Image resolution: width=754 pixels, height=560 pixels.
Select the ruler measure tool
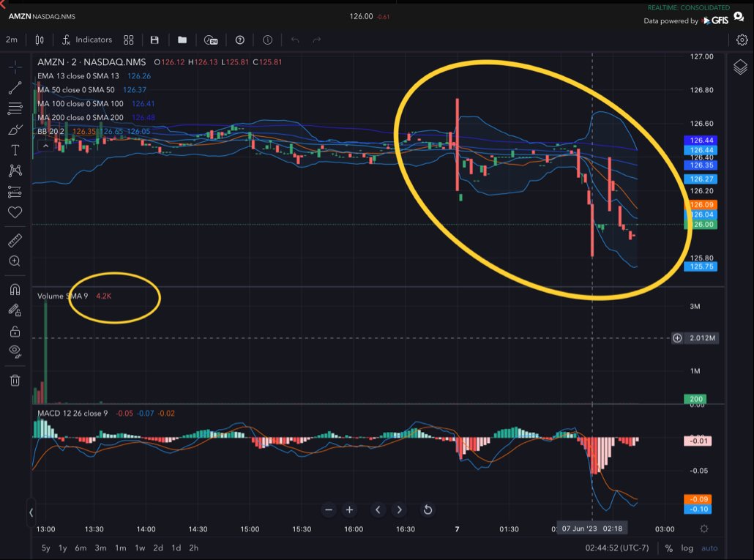(x=15, y=240)
